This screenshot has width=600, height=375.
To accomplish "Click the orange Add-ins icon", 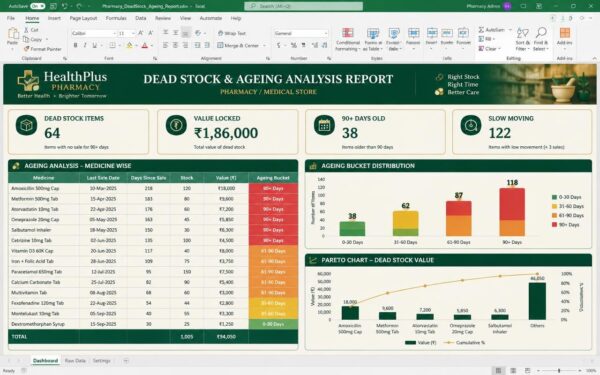I will pos(564,33).
